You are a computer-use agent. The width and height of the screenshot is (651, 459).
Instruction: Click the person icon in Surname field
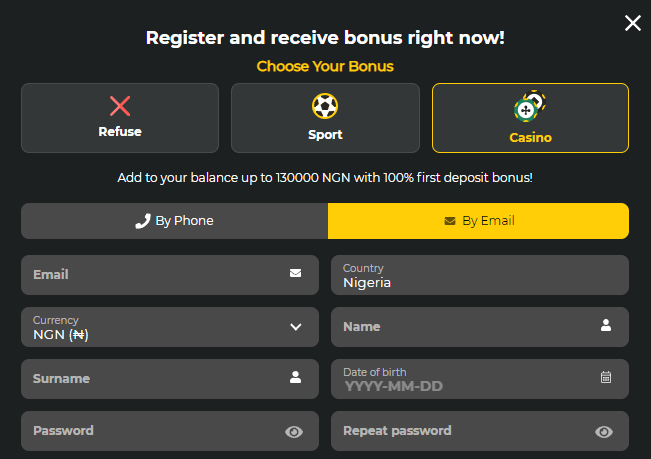295,377
